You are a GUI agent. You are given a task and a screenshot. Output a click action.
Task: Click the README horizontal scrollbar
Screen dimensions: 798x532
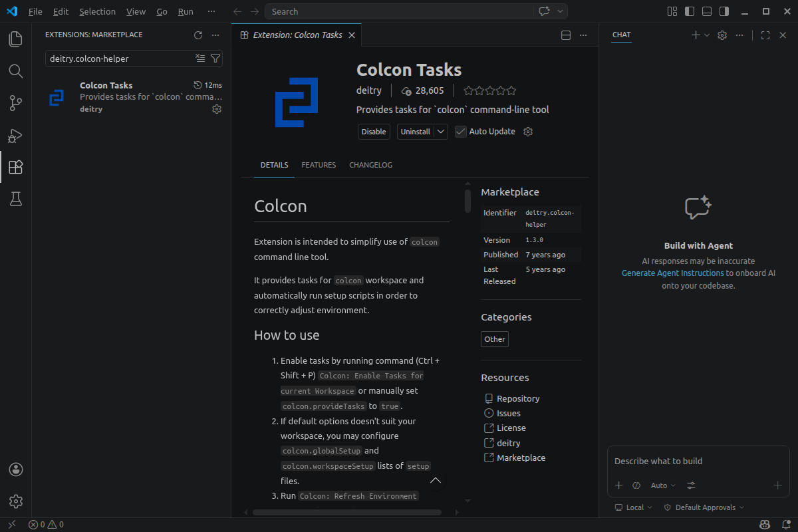coord(346,513)
